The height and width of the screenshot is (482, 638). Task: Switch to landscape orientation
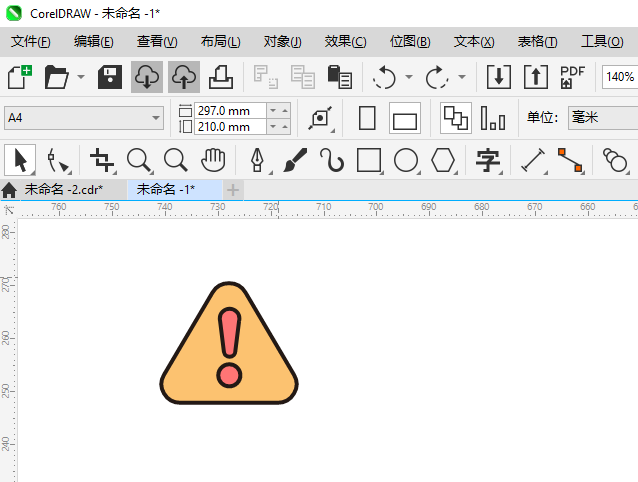(405, 118)
